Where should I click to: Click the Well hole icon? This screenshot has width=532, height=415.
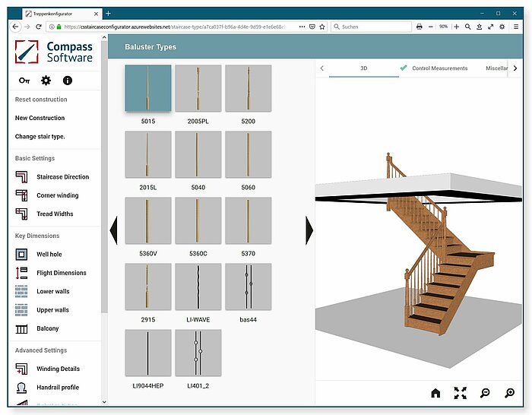tap(21, 254)
